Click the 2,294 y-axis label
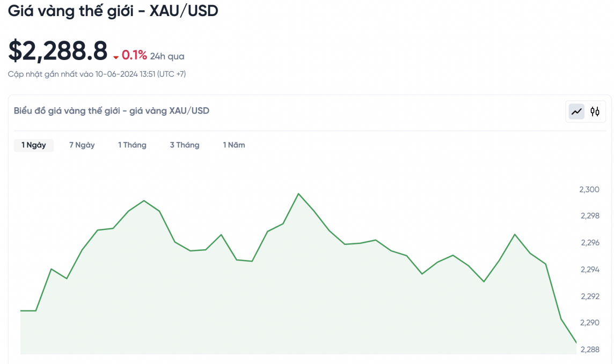This screenshot has width=614, height=364. [589, 270]
